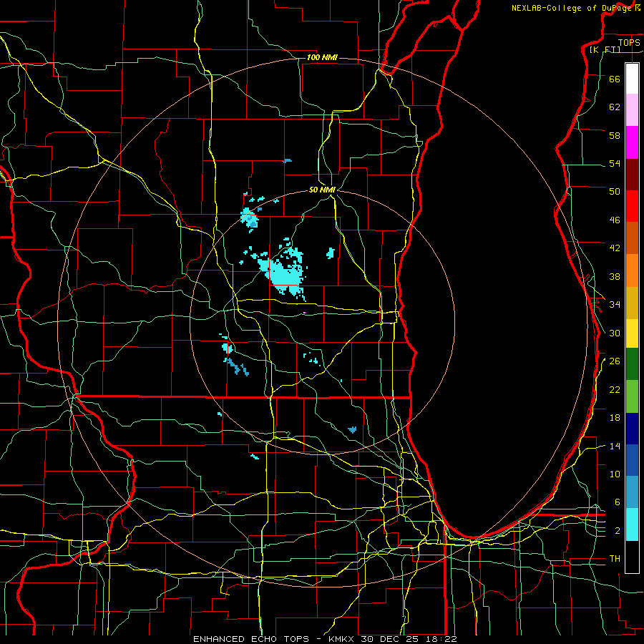Click the gold legend swatch
This screenshot has height=644, width=644.
coord(632,303)
